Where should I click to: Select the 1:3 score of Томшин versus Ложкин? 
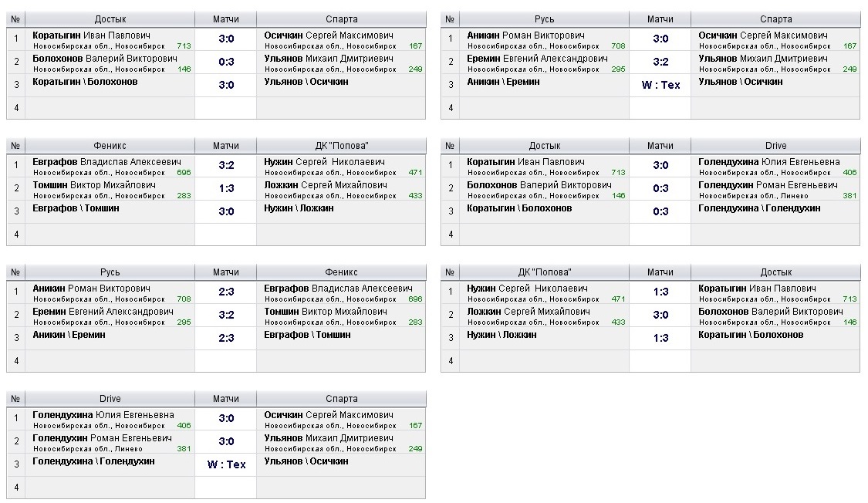[226, 188]
